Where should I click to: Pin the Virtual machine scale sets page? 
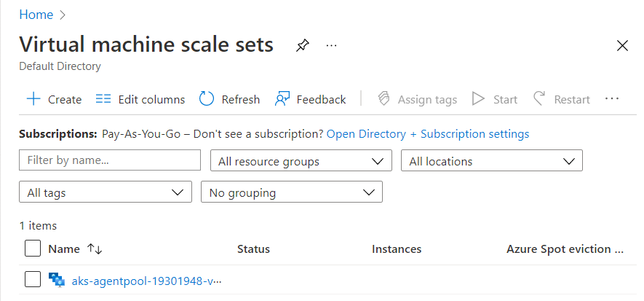[x=302, y=45]
